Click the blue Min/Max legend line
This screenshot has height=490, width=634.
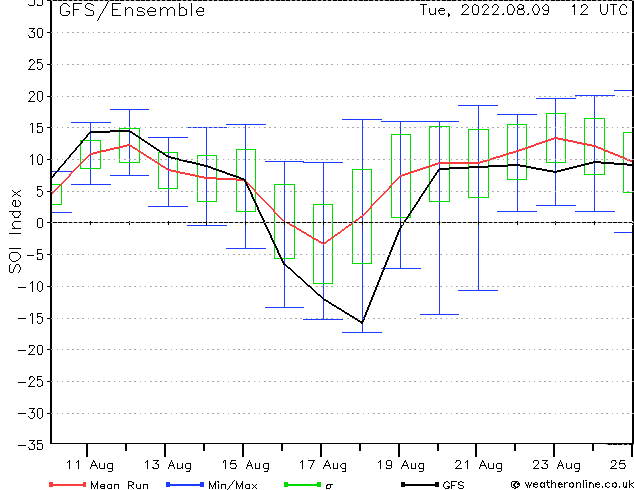(x=185, y=484)
